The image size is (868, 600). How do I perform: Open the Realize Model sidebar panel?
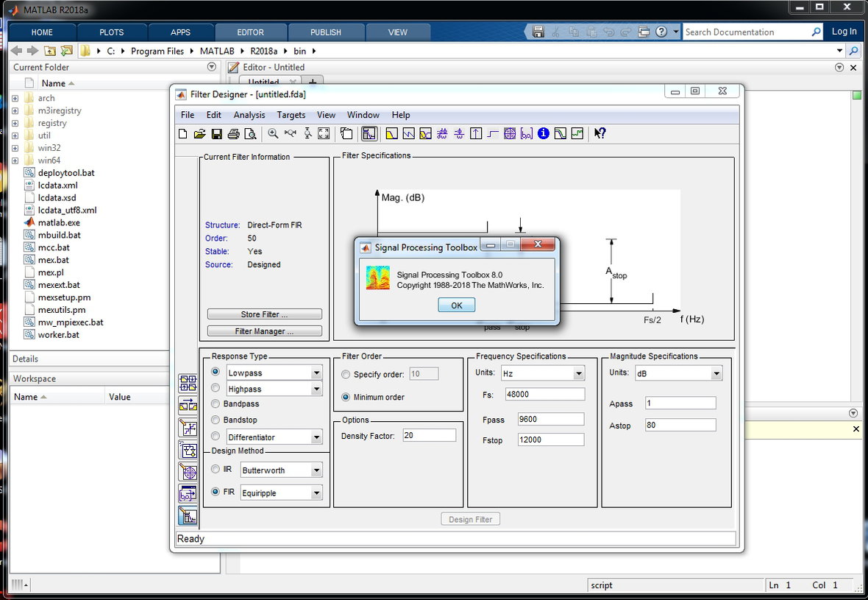[x=188, y=450]
